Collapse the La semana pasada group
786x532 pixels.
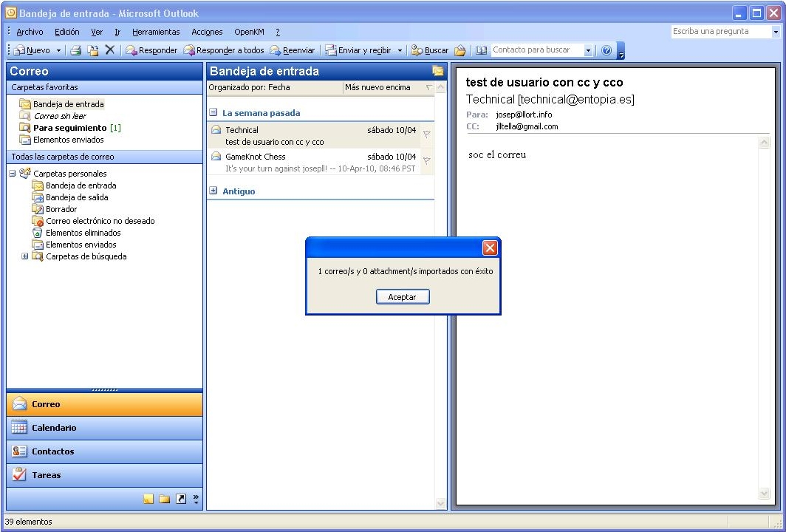click(213, 113)
